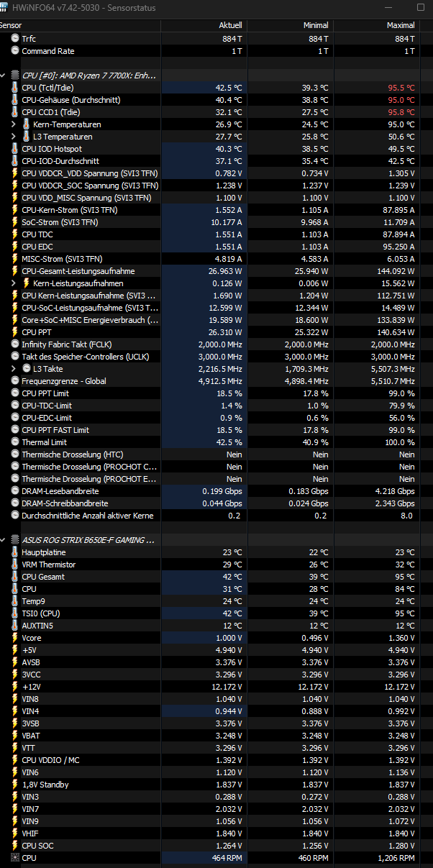Image resolution: width=433 pixels, height=868 pixels.
Task: Select the AUXTIN5 row
Action: tap(216, 626)
